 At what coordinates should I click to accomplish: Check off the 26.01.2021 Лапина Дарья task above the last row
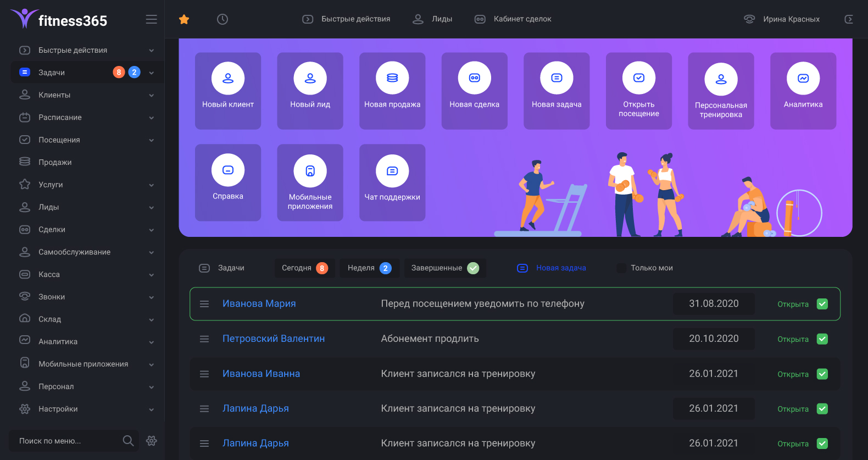pos(822,409)
